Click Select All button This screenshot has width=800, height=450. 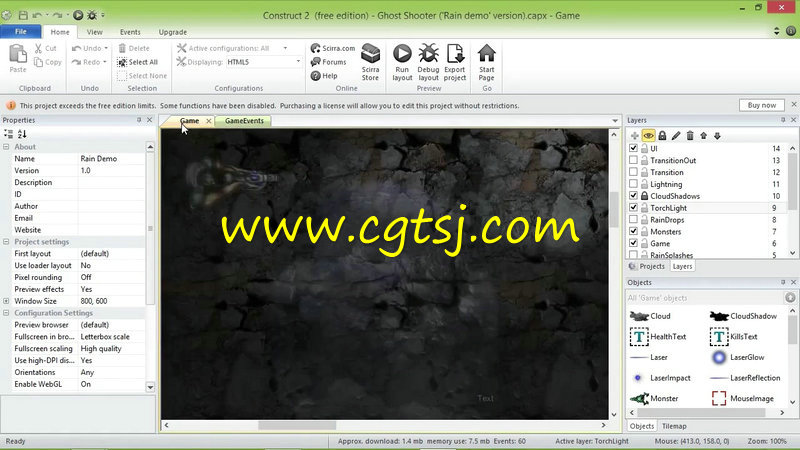coord(138,62)
